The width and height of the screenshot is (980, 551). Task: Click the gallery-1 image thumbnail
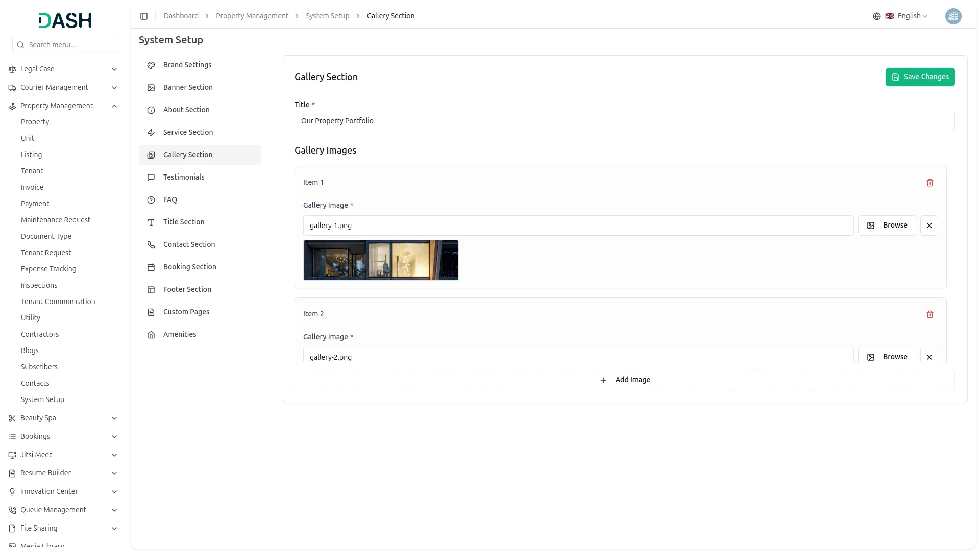381,260
